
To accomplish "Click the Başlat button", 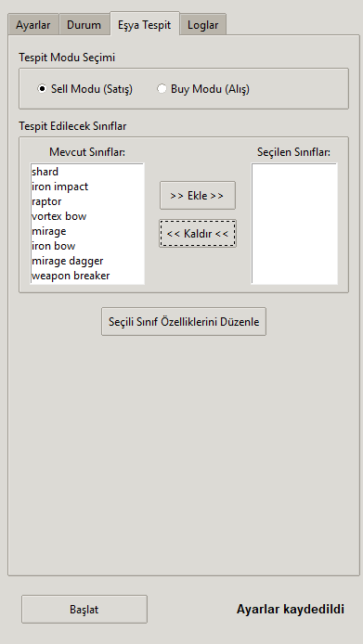I will click(84, 609).
